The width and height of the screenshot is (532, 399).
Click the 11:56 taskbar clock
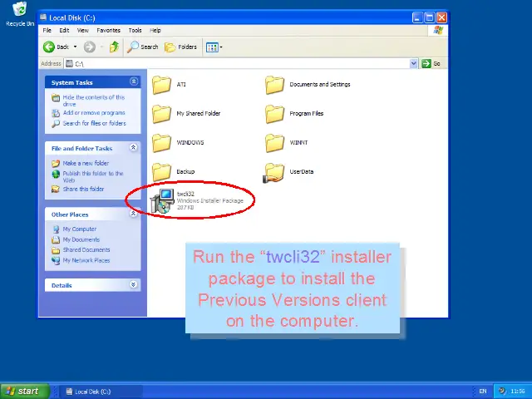pyautogui.click(x=518, y=392)
